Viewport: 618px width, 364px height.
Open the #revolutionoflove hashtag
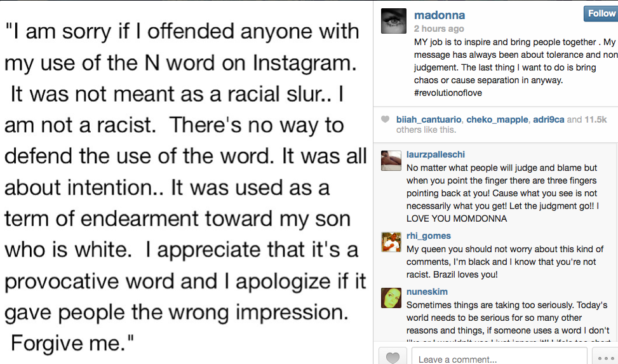[448, 93]
